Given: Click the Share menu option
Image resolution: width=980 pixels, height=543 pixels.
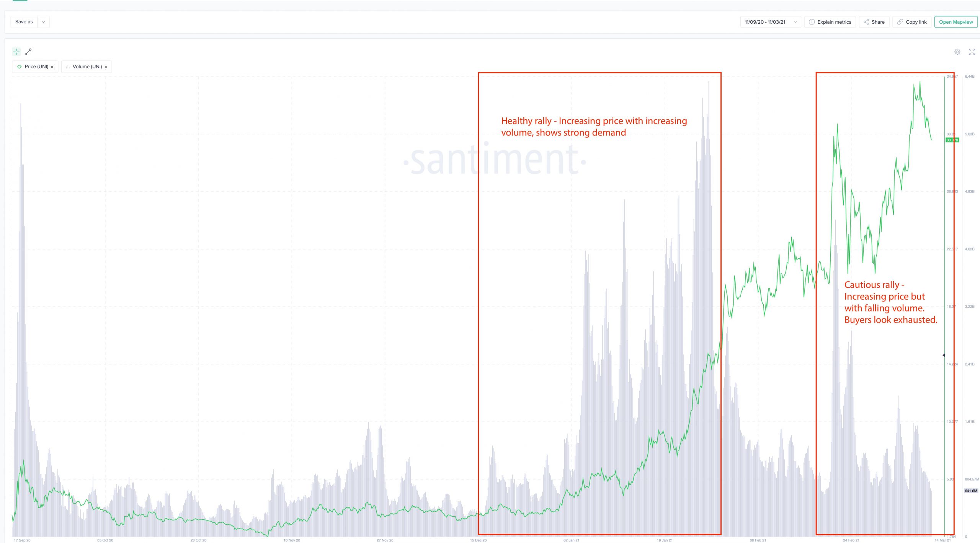Looking at the screenshot, I should click(874, 21).
